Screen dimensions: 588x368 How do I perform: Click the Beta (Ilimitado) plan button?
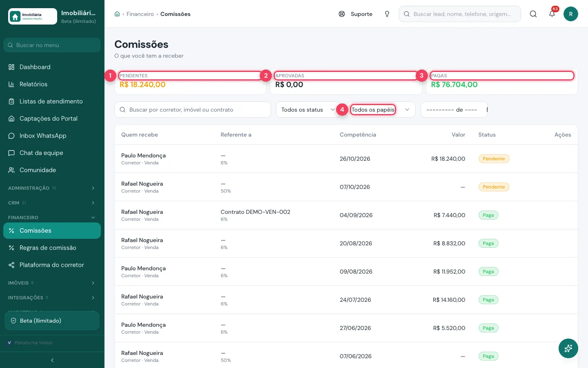click(52, 321)
